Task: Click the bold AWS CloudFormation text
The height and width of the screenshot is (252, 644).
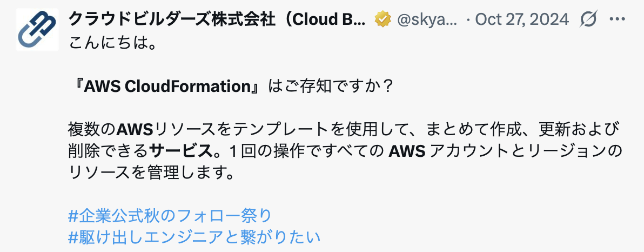Action: 167,87
